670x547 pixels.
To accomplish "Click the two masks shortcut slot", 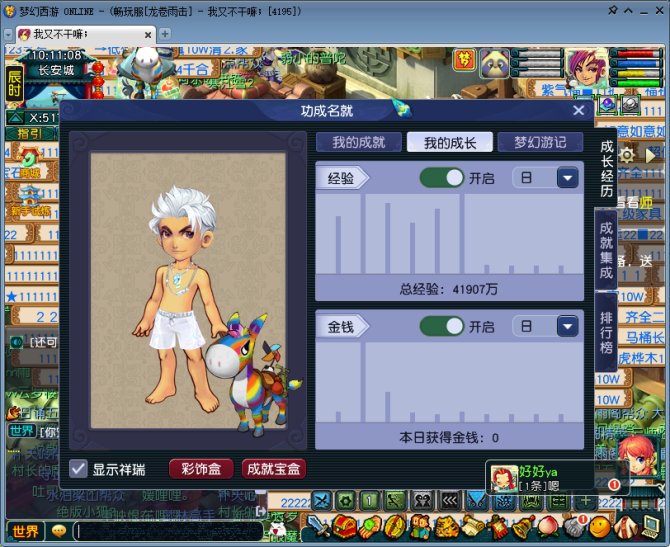I will (x=423, y=500).
